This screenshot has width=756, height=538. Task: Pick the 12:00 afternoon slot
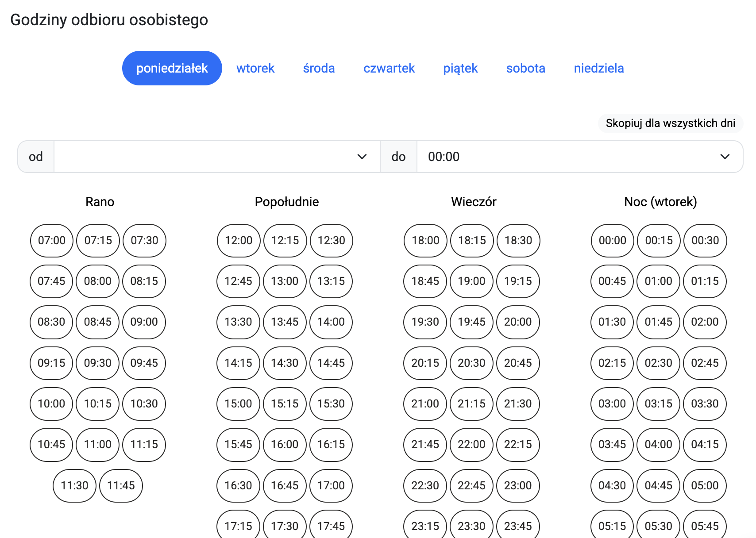[x=239, y=241]
